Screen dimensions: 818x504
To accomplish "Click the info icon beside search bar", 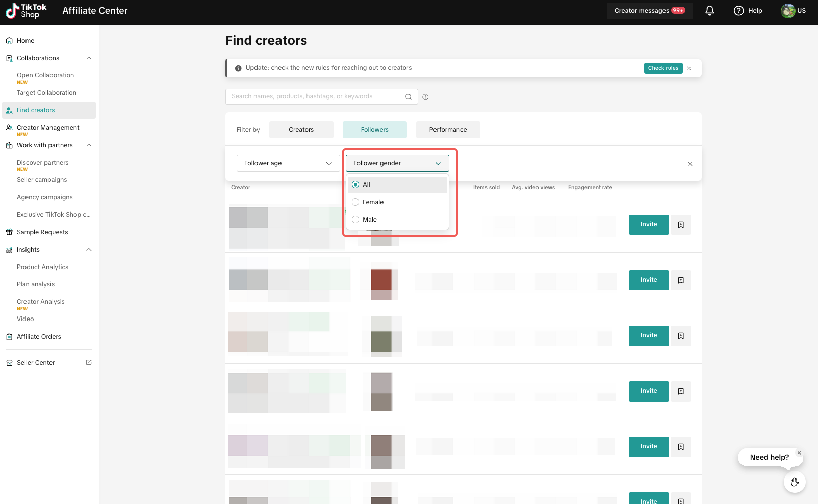I will tap(425, 97).
